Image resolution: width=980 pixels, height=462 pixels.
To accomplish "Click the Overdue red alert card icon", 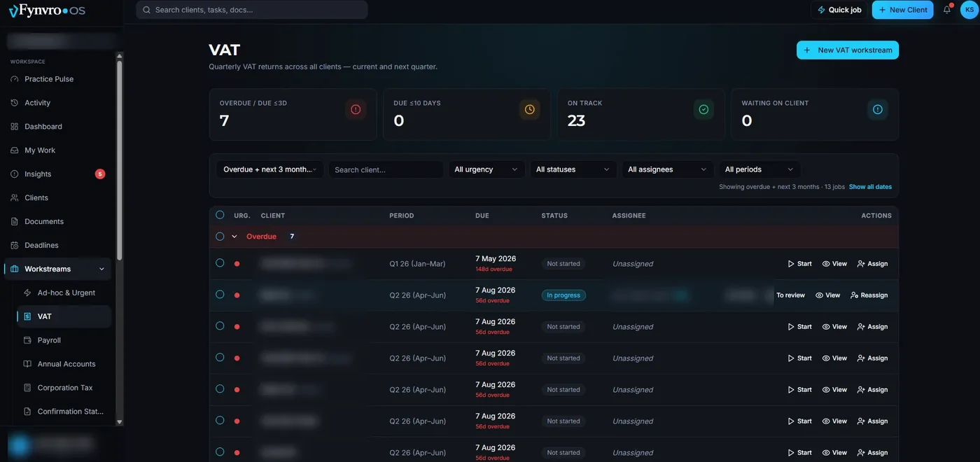I will (356, 109).
